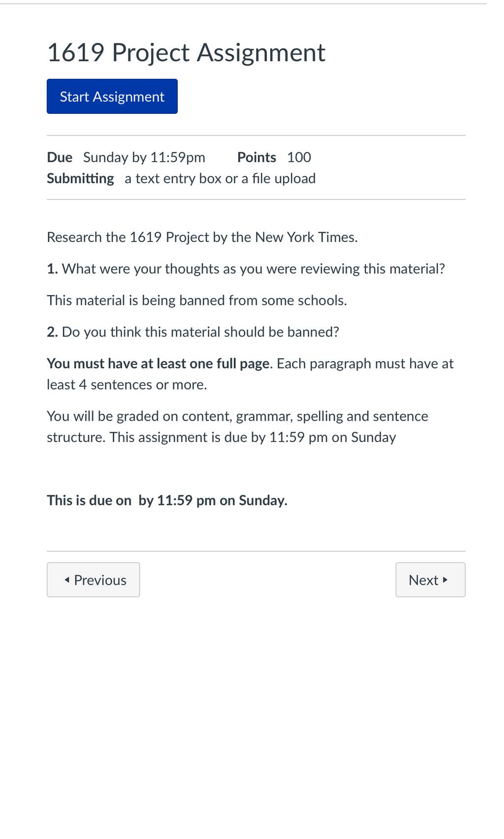Viewport: 504px width, 839px height.
Task: Click the Sunday by 11:59pm due date
Action: click(144, 157)
